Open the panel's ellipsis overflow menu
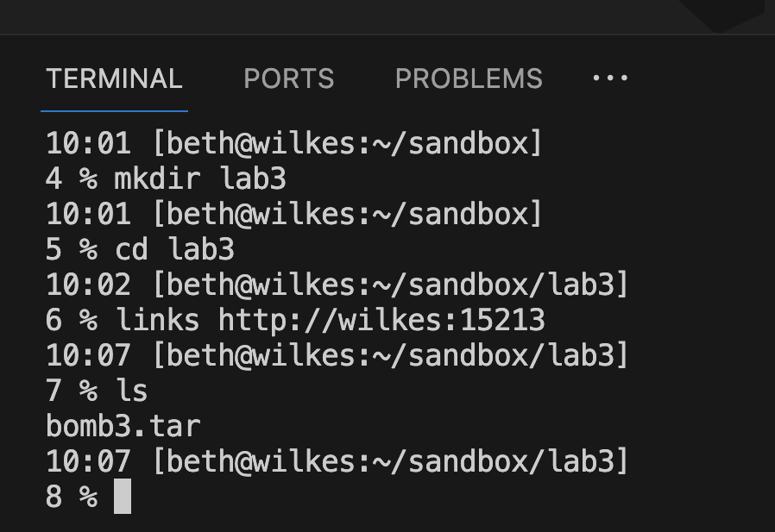Viewport: 775px width, 532px height. [x=610, y=78]
